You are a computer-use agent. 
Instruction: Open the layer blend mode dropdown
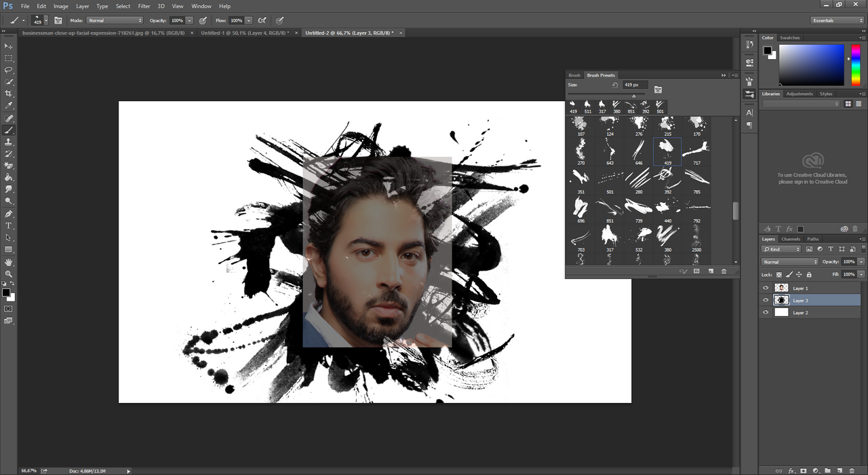(x=789, y=262)
